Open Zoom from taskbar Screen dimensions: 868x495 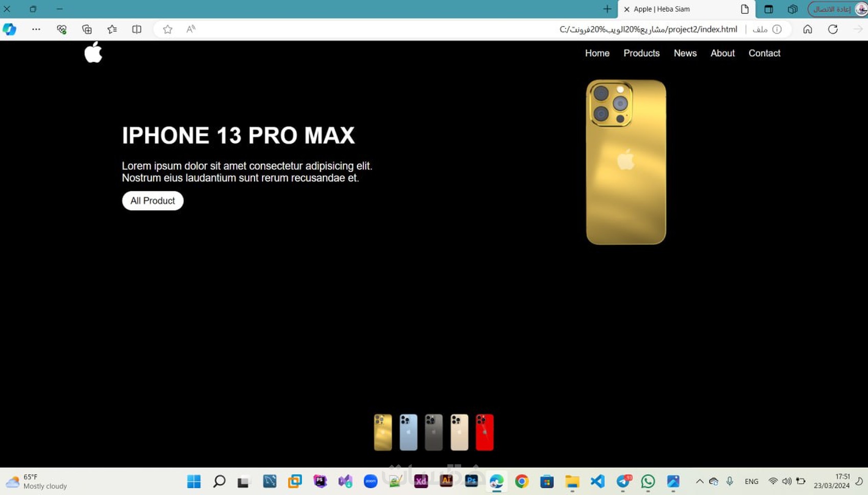coord(371,481)
